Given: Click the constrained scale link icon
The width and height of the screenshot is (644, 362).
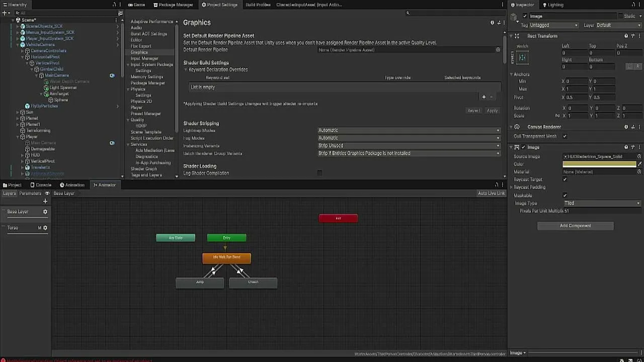Looking at the screenshot, I should 557,116.
